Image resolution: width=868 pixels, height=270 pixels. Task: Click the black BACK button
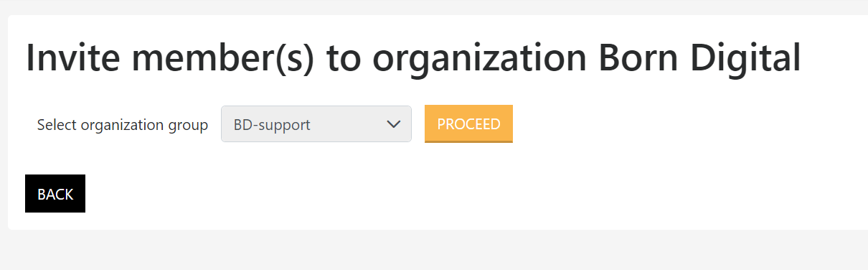coord(55,194)
